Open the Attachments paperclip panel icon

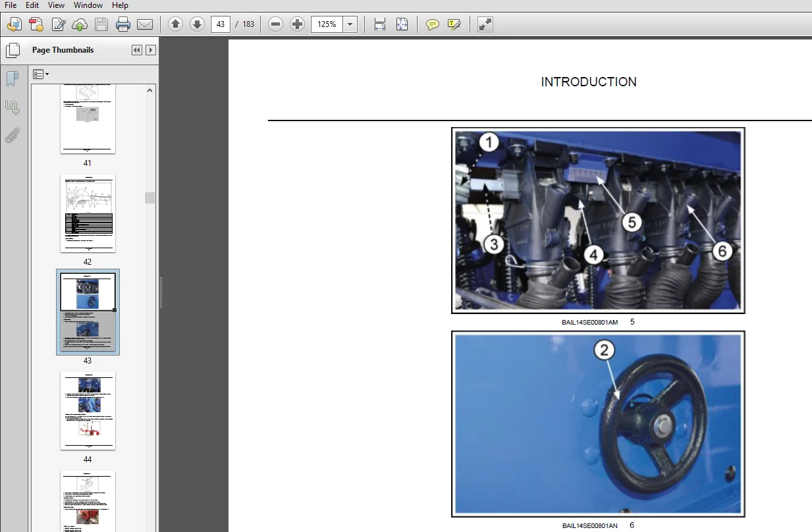click(12, 136)
